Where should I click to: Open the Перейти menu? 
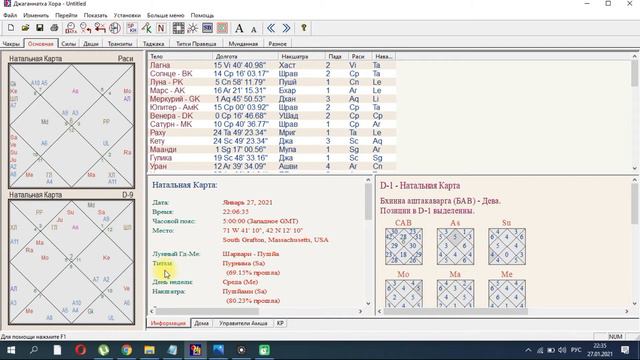[x=66, y=15]
